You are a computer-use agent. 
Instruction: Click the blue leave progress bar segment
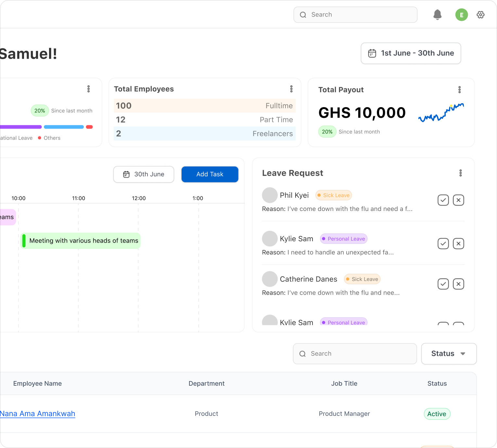pyautogui.click(x=64, y=127)
